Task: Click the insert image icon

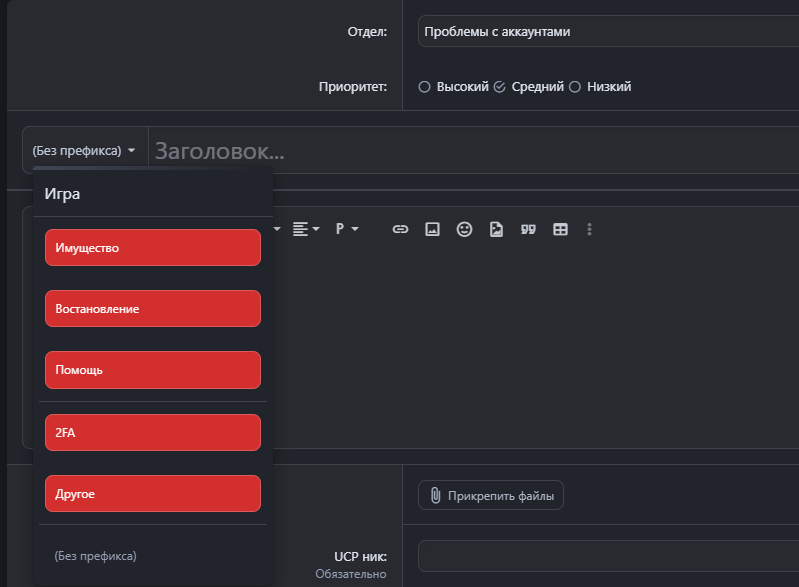Action: (432, 229)
